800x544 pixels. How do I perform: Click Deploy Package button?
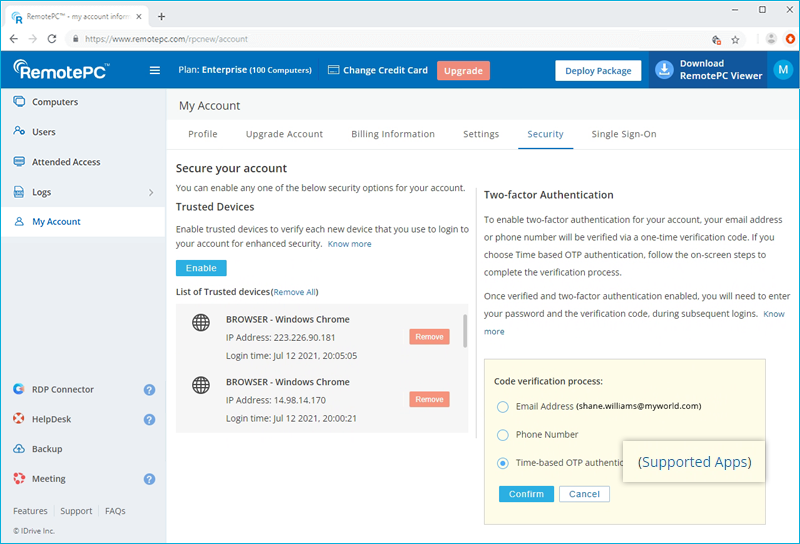[x=598, y=70]
